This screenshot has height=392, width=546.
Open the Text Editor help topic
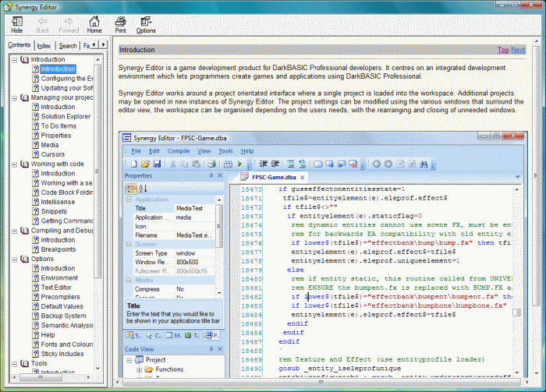coord(56,288)
